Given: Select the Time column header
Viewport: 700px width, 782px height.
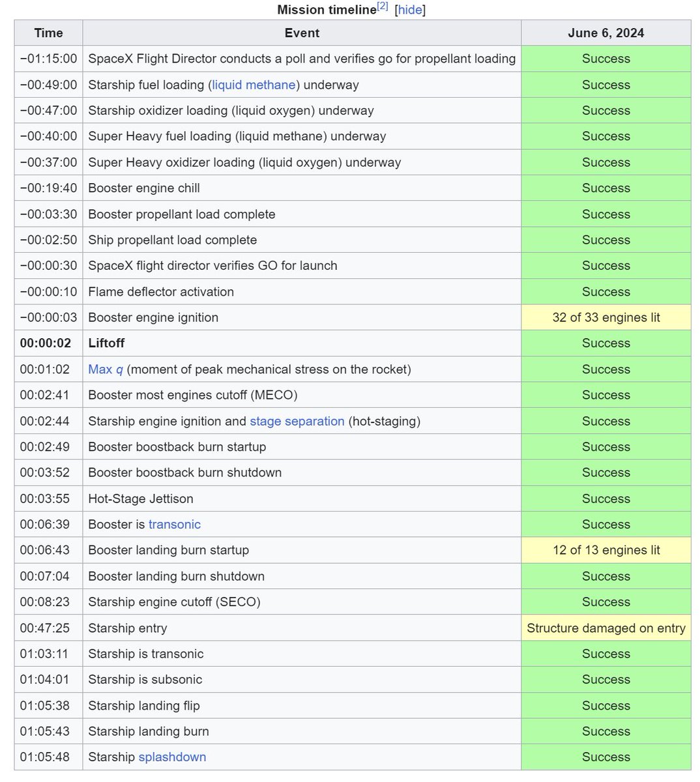Looking at the screenshot, I should [x=48, y=33].
